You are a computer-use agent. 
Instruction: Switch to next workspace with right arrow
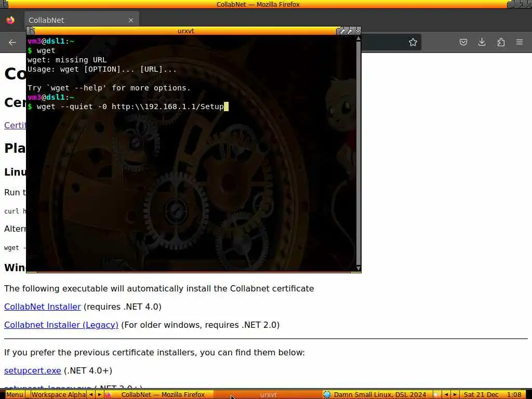pyautogui.click(x=99, y=395)
